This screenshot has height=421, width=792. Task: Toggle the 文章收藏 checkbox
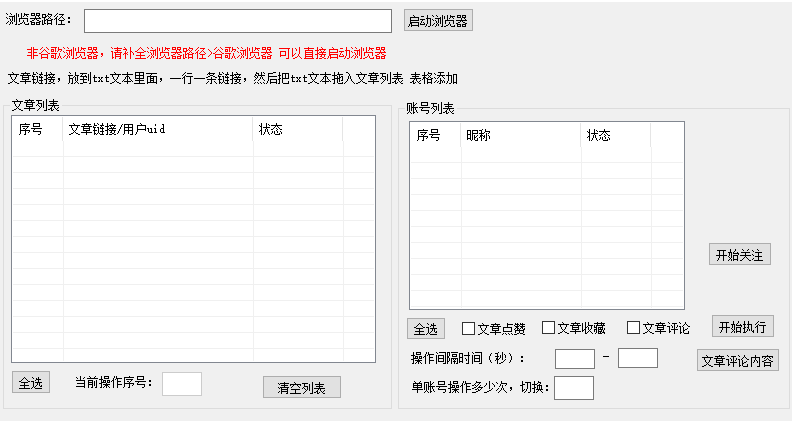pyautogui.click(x=548, y=328)
